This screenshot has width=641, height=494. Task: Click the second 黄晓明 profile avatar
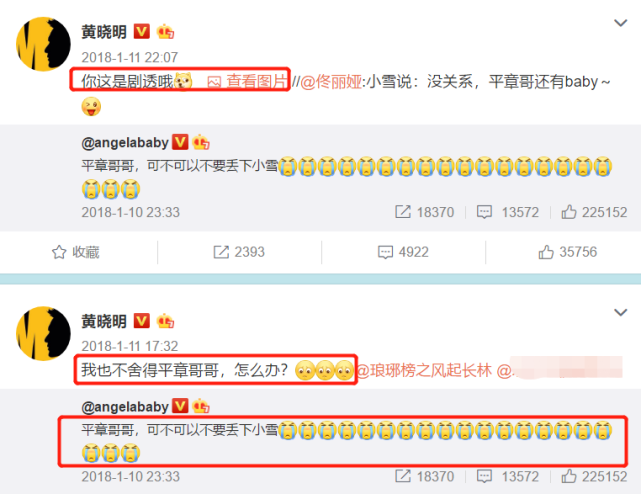pos(43,333)
